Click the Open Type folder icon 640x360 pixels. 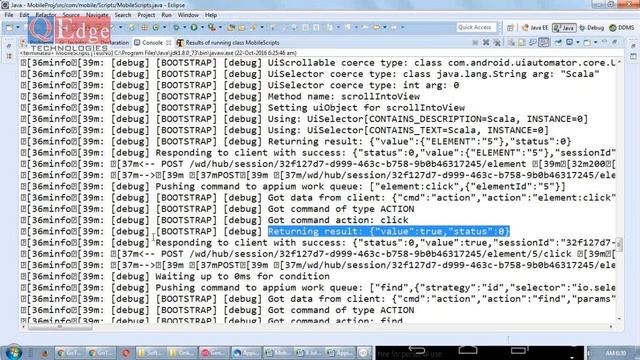click(231, 27)
